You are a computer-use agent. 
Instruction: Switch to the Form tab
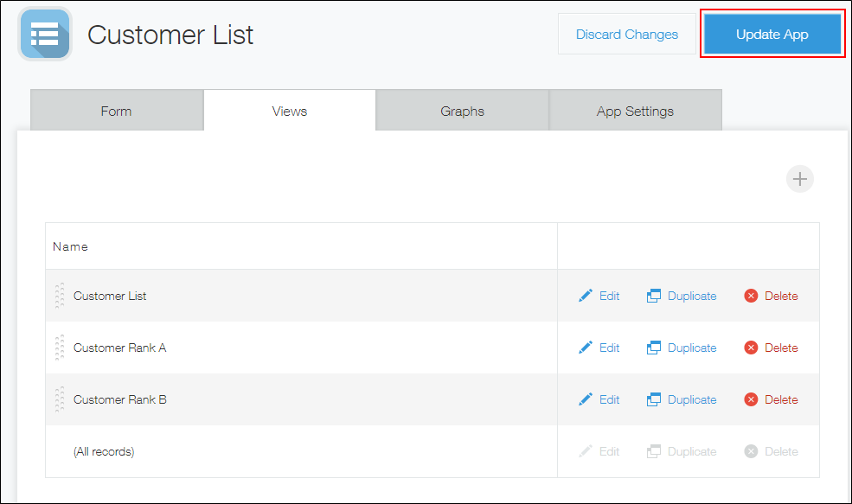tap(116, 111)
